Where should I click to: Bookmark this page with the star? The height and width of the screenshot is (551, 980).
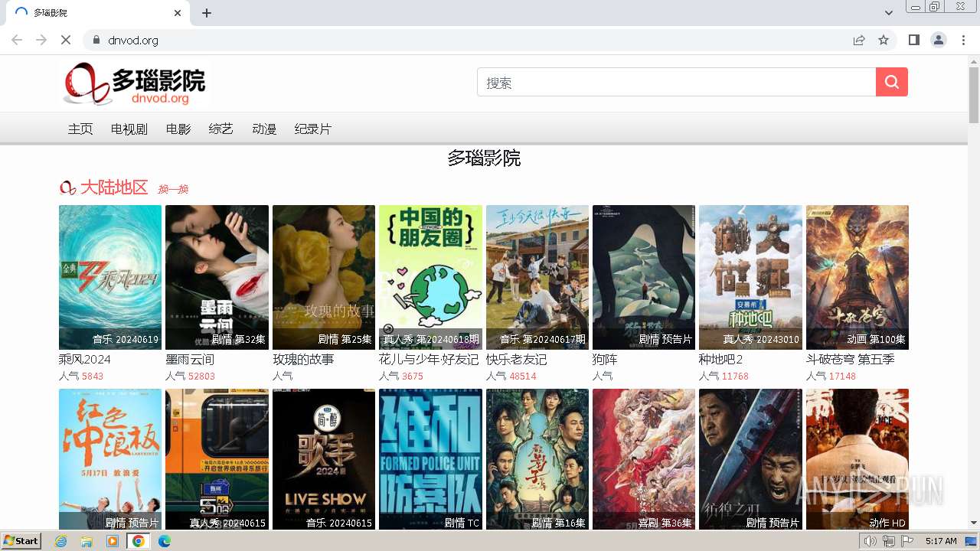884,40
